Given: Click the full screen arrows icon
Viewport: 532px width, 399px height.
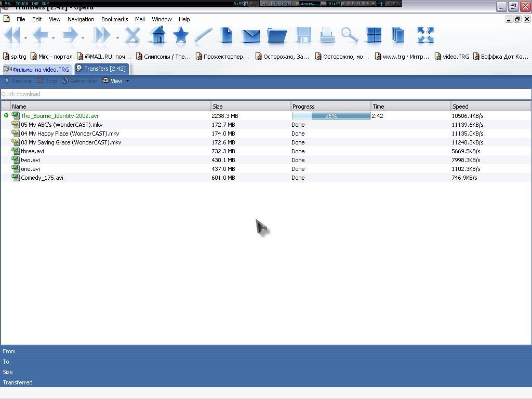Looking at the screenshot, I should (x=425, y=35).
